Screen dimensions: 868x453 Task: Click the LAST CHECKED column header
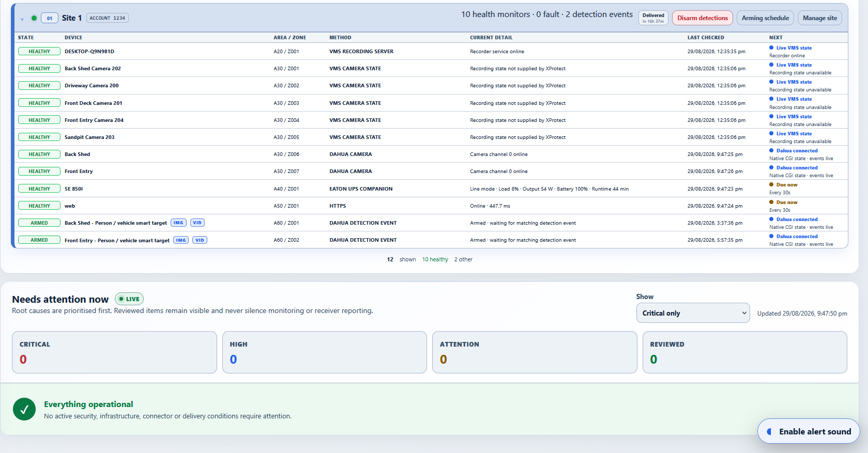coord(706,37)
